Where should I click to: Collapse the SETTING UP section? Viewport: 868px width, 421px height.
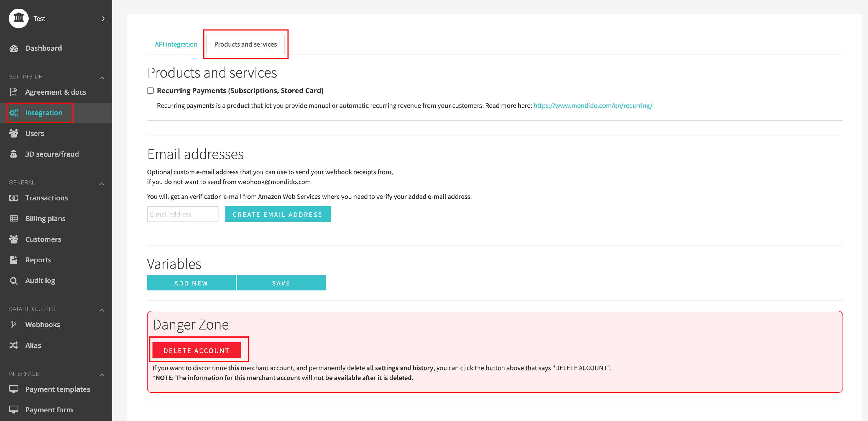102,78
